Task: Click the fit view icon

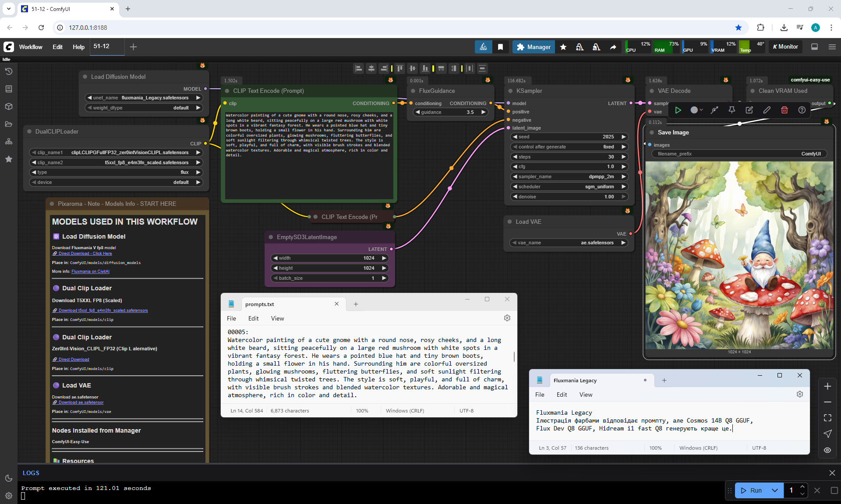Action: point(827,418)
